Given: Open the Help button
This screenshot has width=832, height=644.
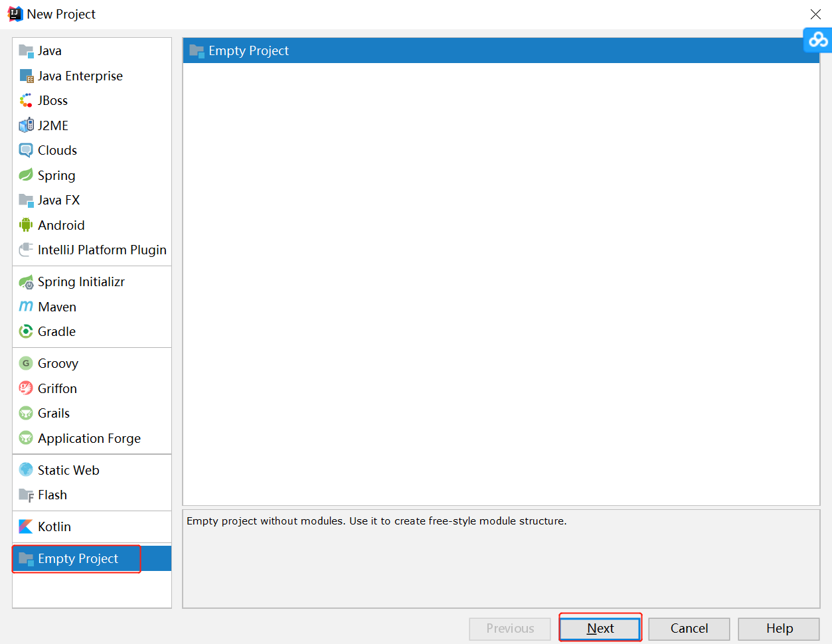Looking at the screenshot, I should point(779,629).
